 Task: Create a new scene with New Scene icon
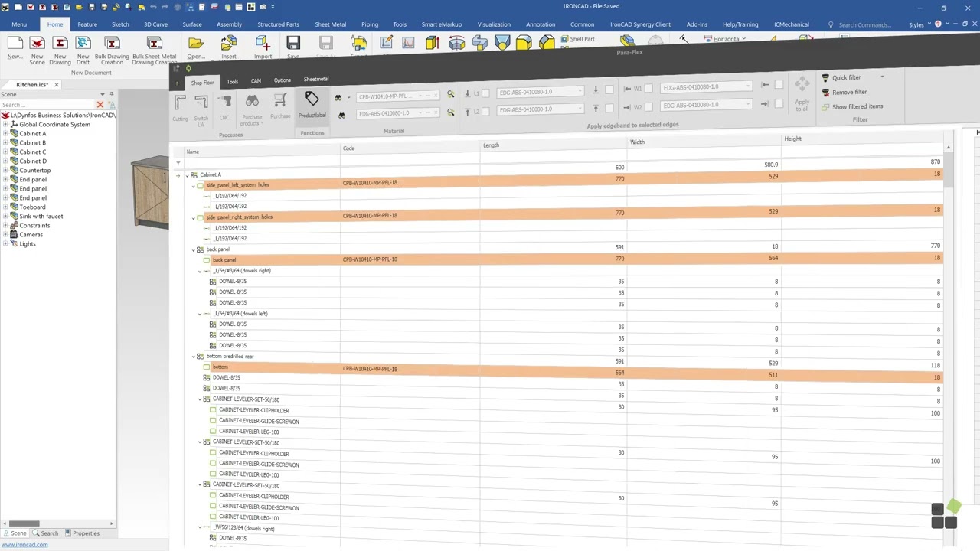click(x=37, y=44)
